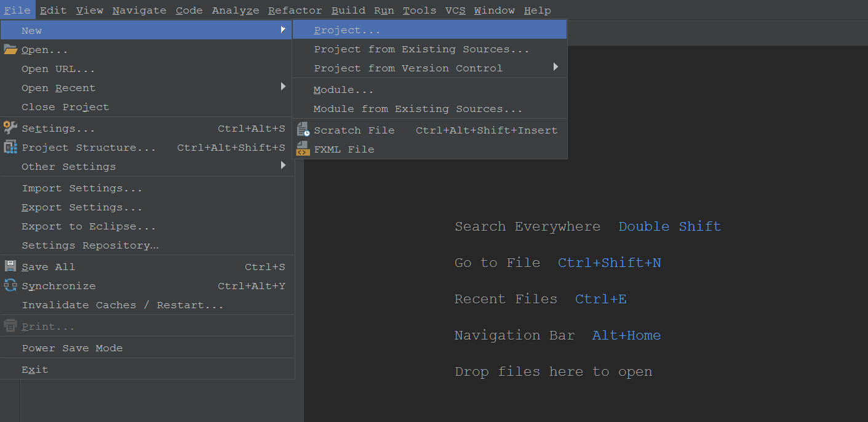The image size is (868, 422).
Task: Click 'Drop files here to open' text
Action: point(553,372)
